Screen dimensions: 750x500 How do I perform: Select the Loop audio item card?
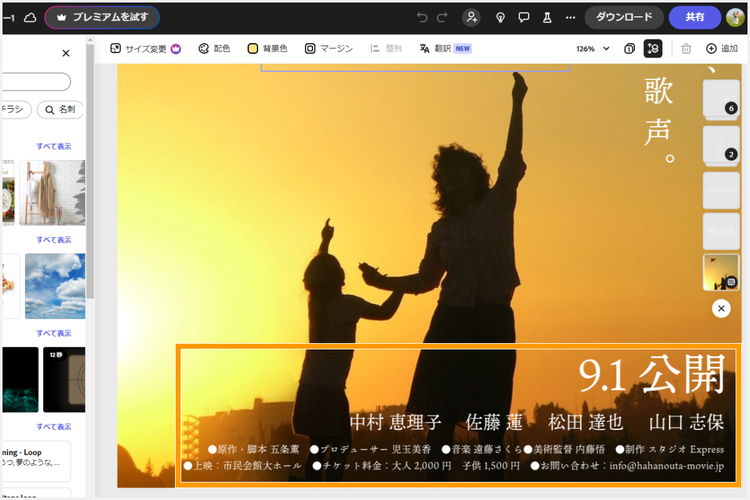click(36, 461)
